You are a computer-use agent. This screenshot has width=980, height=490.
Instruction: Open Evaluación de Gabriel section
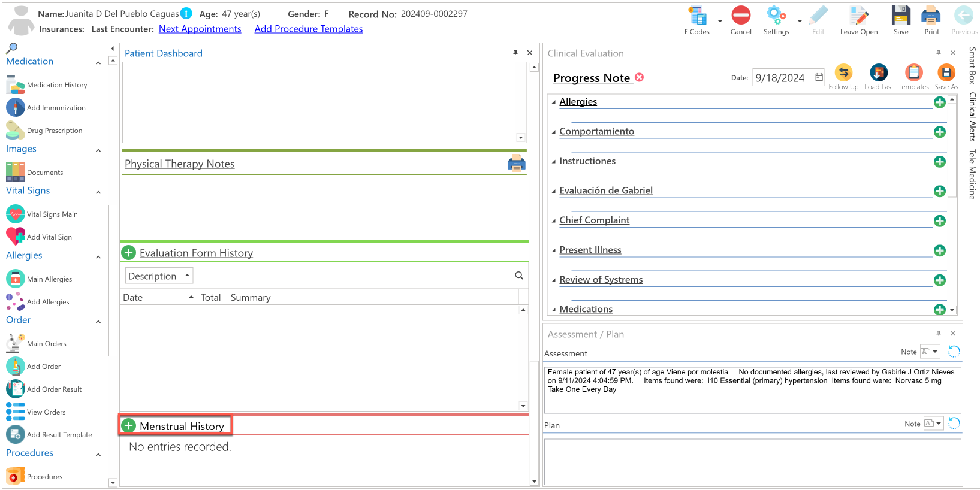pos(606,190)
